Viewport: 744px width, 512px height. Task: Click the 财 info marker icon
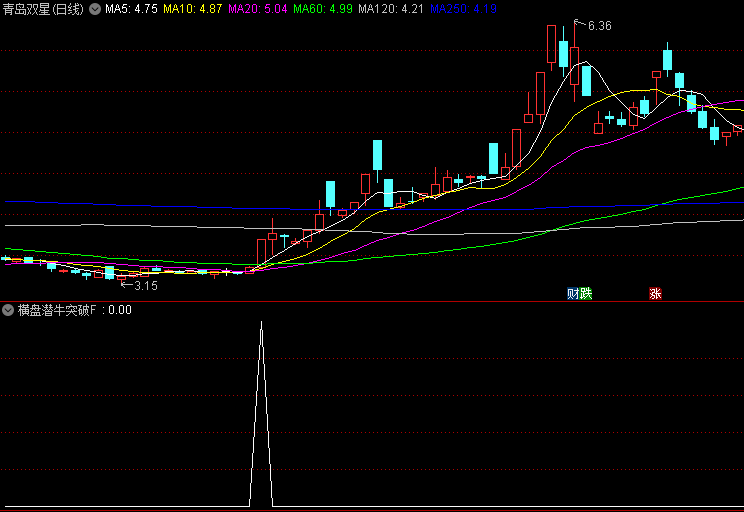coord(573,294)
